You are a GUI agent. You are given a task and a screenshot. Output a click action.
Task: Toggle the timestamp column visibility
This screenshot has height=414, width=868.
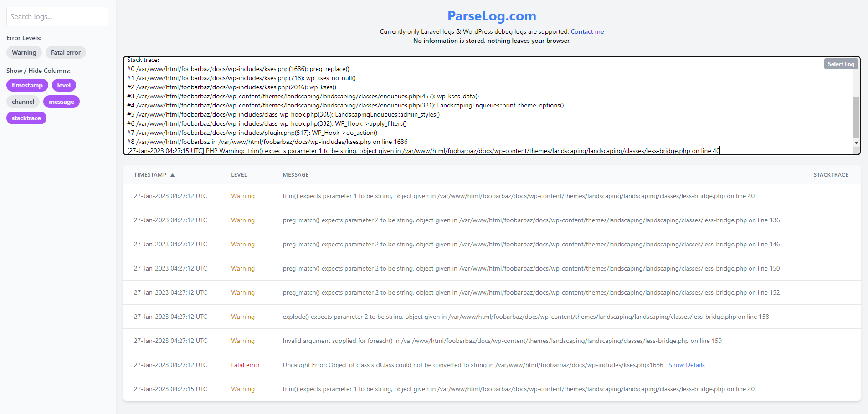27,85
